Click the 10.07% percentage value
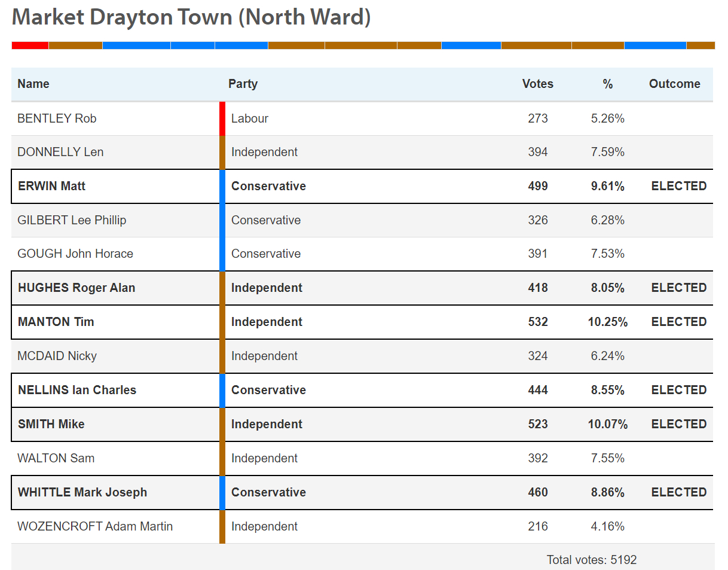 [608, 424]
